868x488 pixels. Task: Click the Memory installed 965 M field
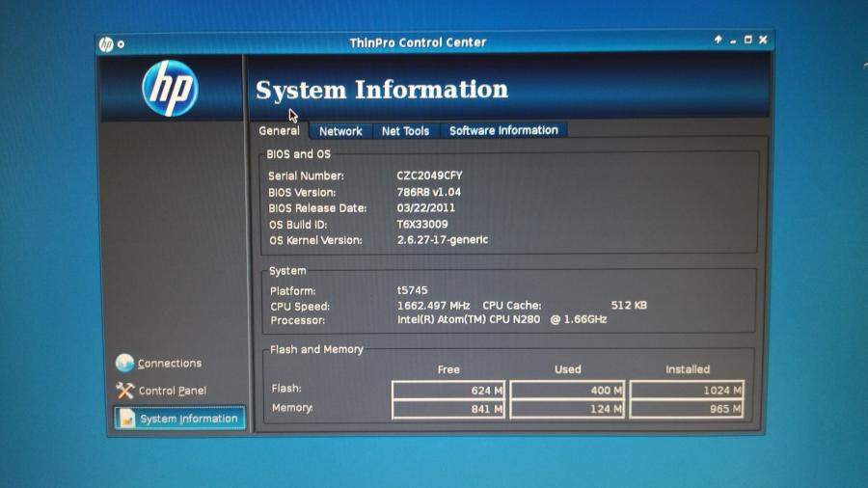pos(687,409)
